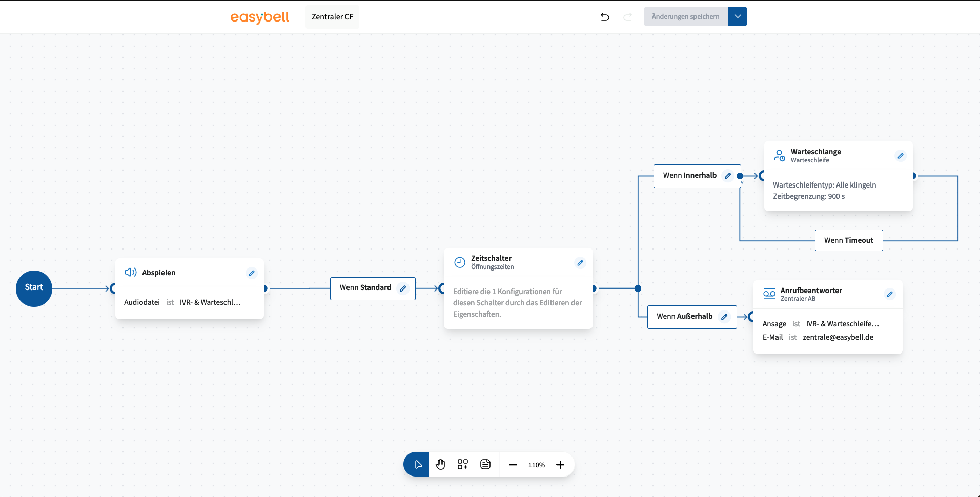The height and width of the screenshot is (497, 980).
Task: Zoom out using the minus control
Action: [x=512, y=464]
